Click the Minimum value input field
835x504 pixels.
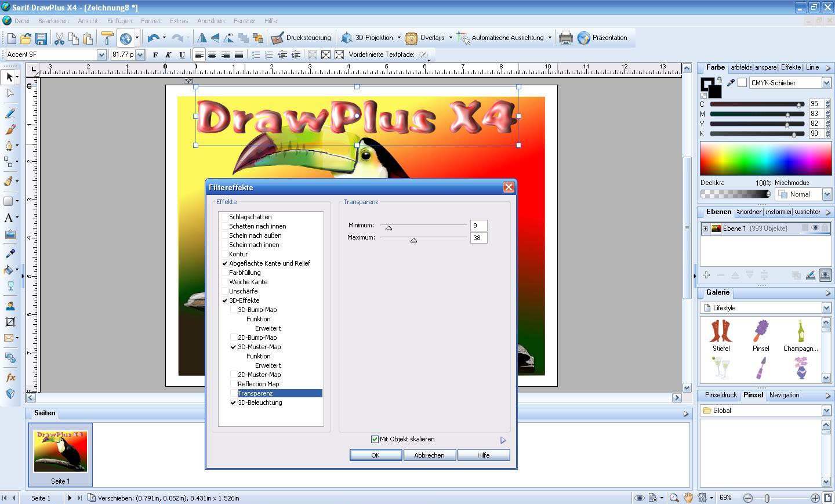[x=478, y=226]
